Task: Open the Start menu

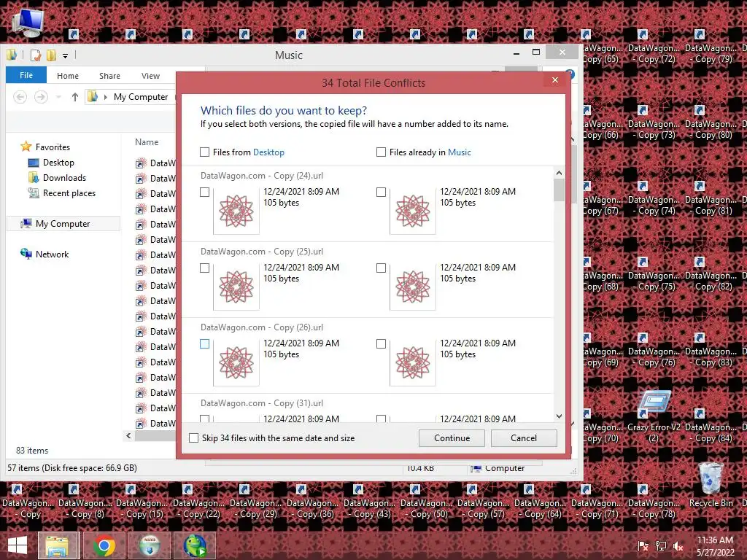Action: (18, 545)
